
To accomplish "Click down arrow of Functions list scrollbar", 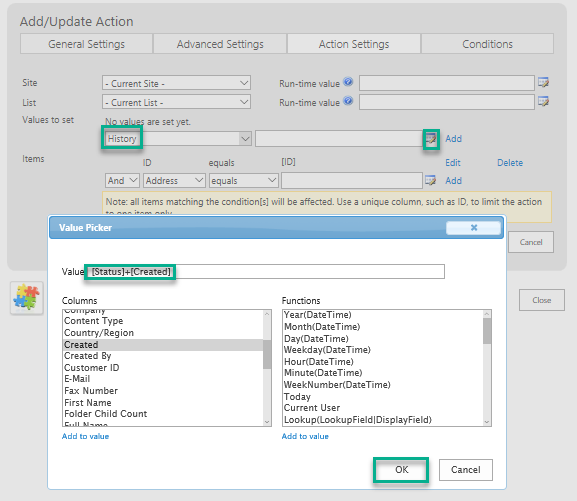I will pos(487,422).
